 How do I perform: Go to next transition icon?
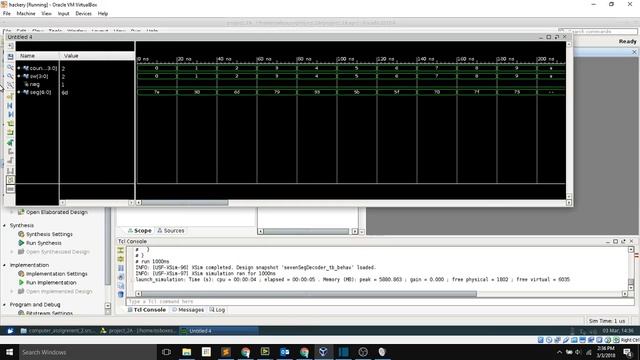coord(10,133)
